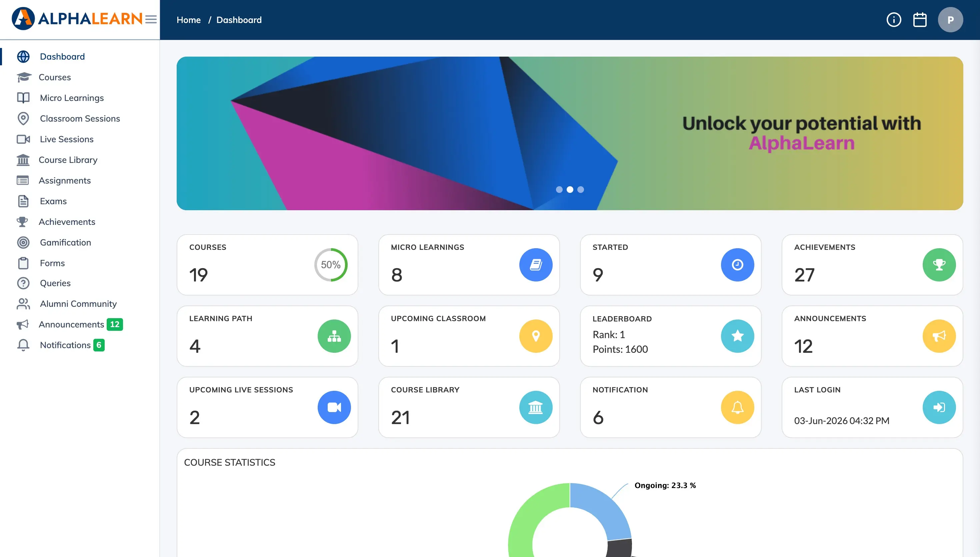Click the Upcoming Classroom count 1
This screenshot has width=980, height=557.
pyautogui.click(x=395, y=346)
